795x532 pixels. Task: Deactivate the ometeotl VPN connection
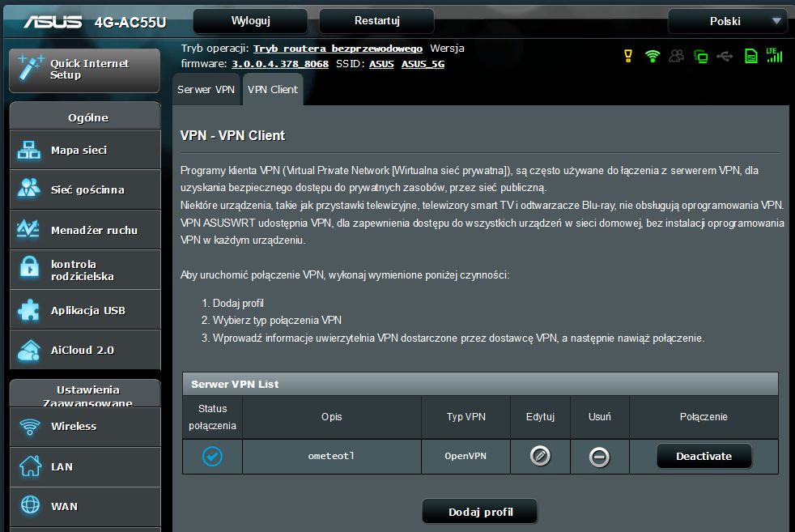click(704, 457)
